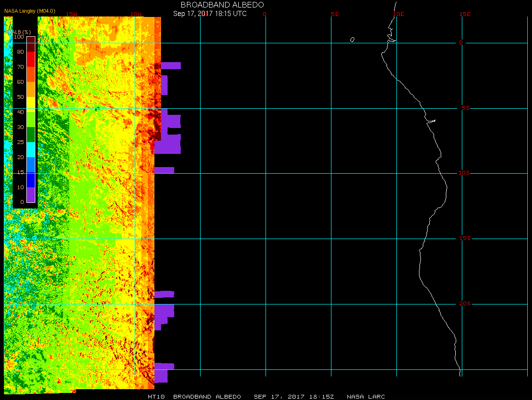The width and height of the screenshot is (532, 400).
Task: Click the NASA LARC text in footer
Action: coord(366,397)
